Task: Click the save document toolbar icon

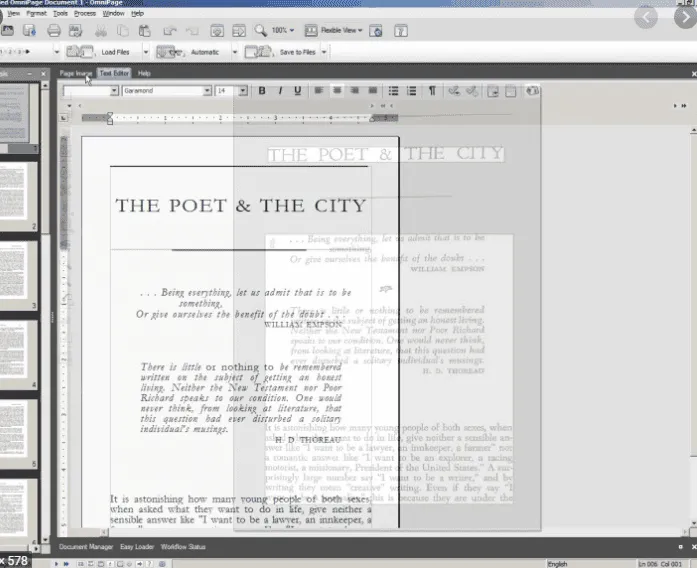Action: [29, 31]
